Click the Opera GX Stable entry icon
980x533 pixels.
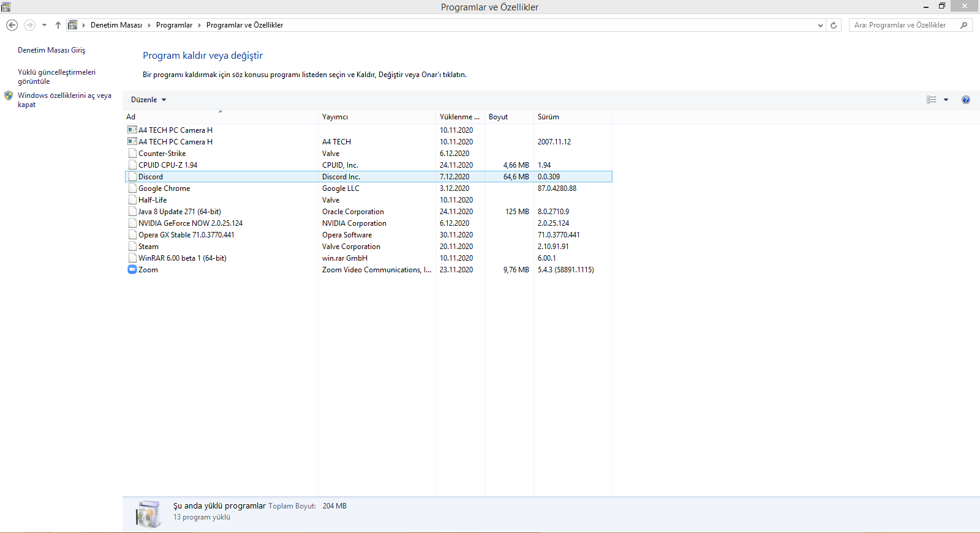pos(132,235)
